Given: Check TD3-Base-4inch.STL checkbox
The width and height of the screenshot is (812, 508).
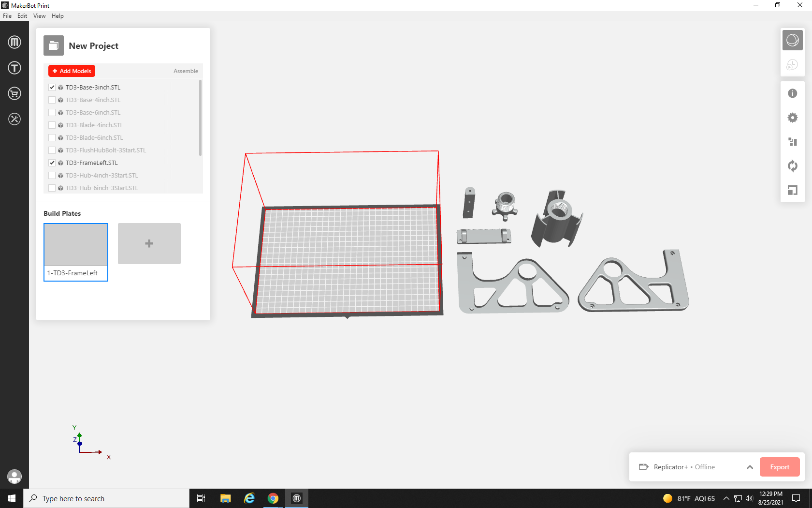Looking at the screenshot, I should 52,100.
